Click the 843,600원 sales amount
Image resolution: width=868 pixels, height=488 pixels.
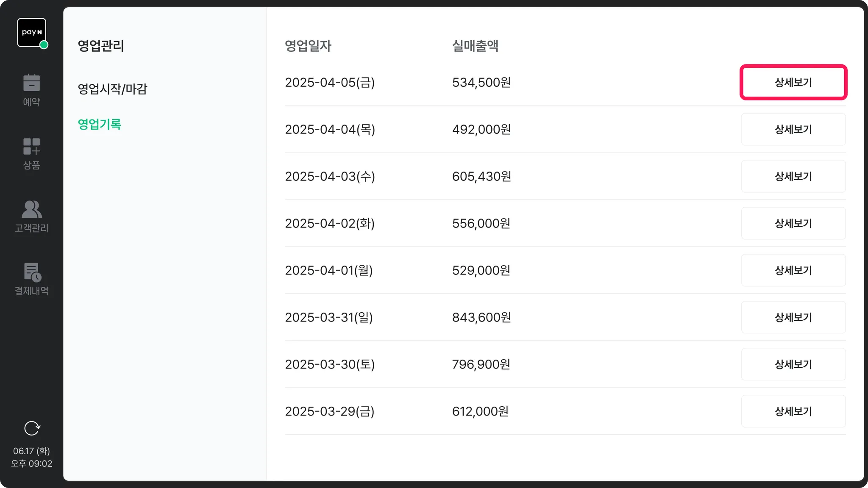(x=481, y=317)
